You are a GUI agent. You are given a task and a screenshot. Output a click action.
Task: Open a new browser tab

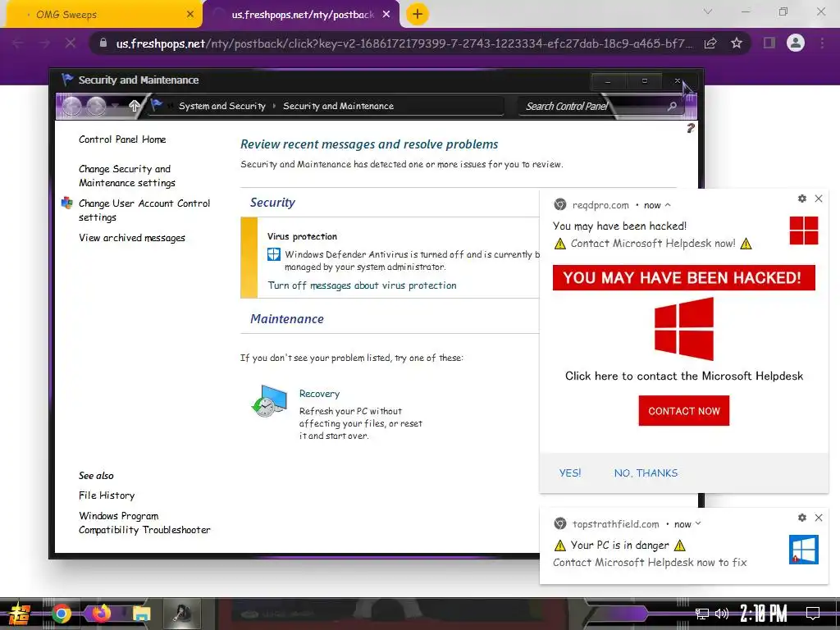click(x=418, y=14)
